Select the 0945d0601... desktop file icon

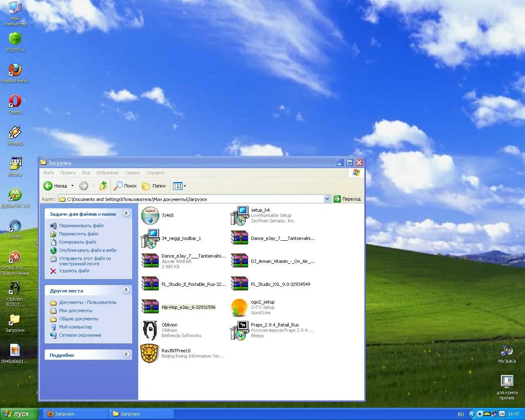(15, 354)
